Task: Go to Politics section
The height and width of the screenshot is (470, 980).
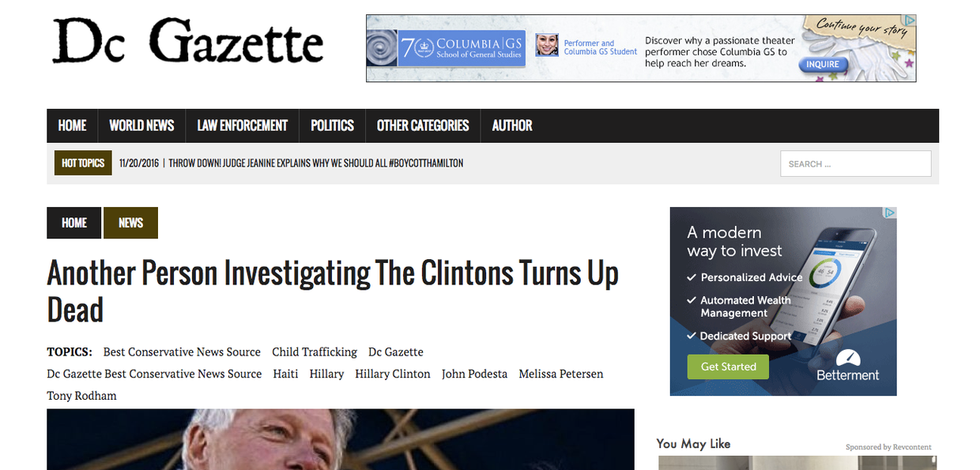Action: point(332,126)
